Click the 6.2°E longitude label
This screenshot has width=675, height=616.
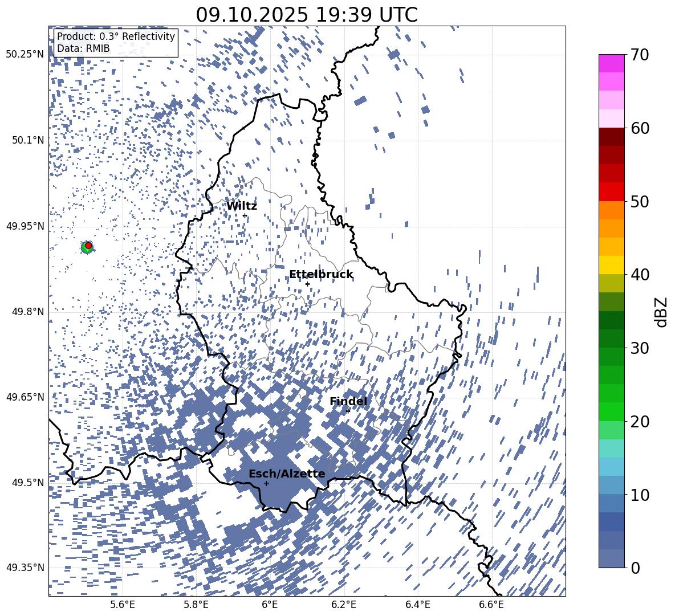tap(344, 605)
